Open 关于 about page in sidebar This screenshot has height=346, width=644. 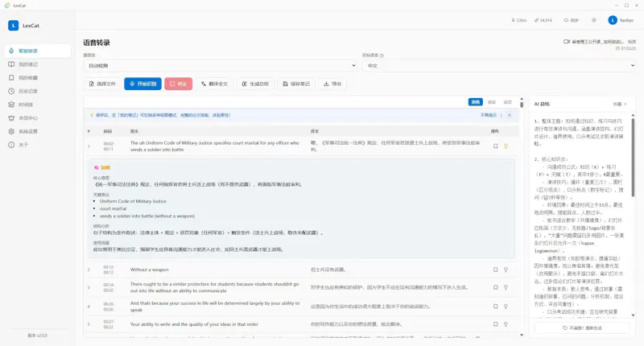pyautogui.click(x=37, y=145)
